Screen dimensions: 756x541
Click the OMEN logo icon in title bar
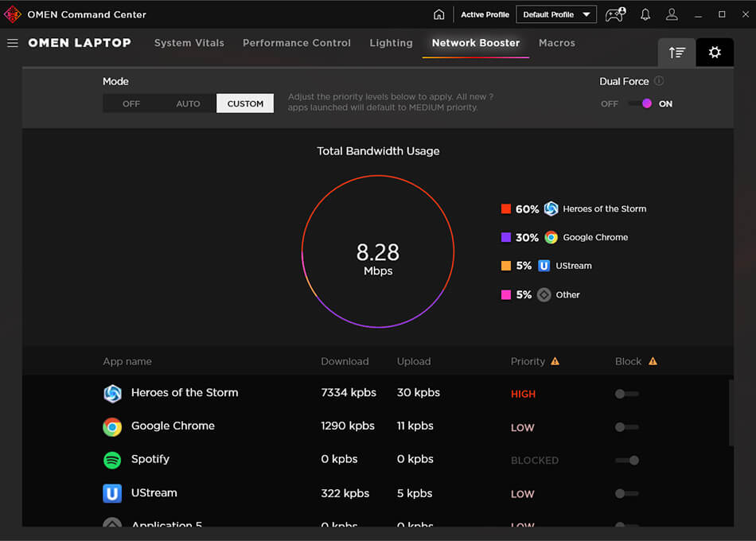[13, 14]
